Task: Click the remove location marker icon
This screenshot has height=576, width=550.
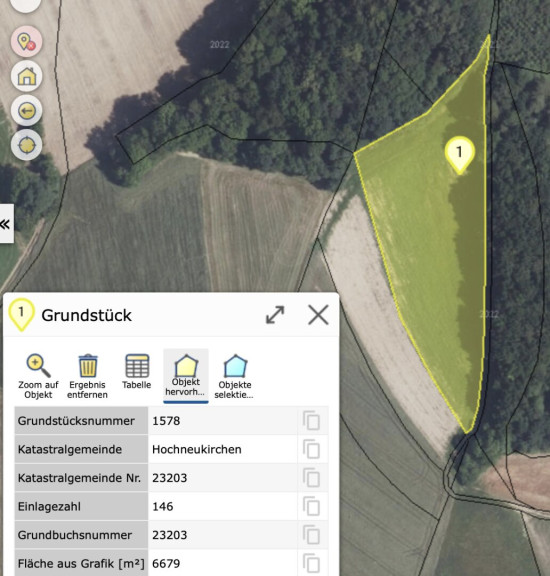Action: click(26, 42)
